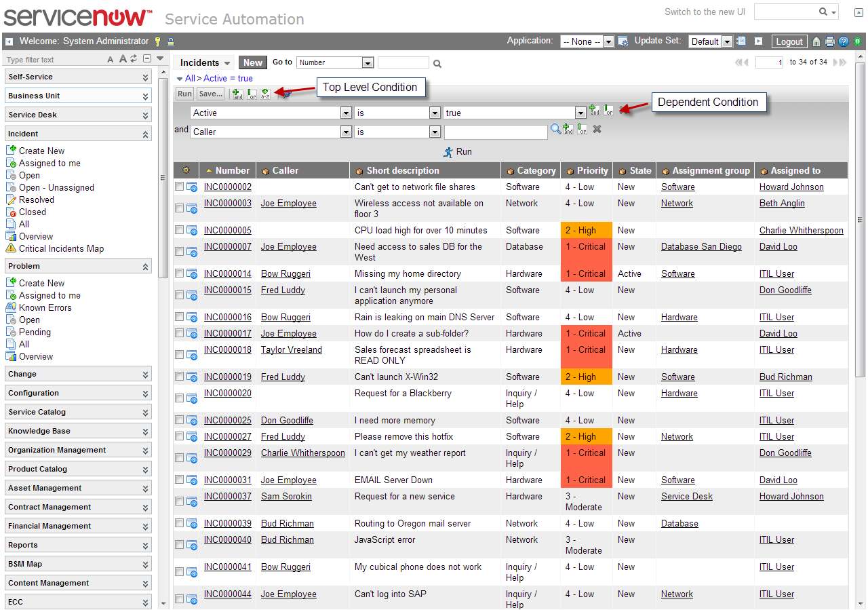
Task: Check the box for INC0000003
Action: pyautogui.click(x=179, y=208)
